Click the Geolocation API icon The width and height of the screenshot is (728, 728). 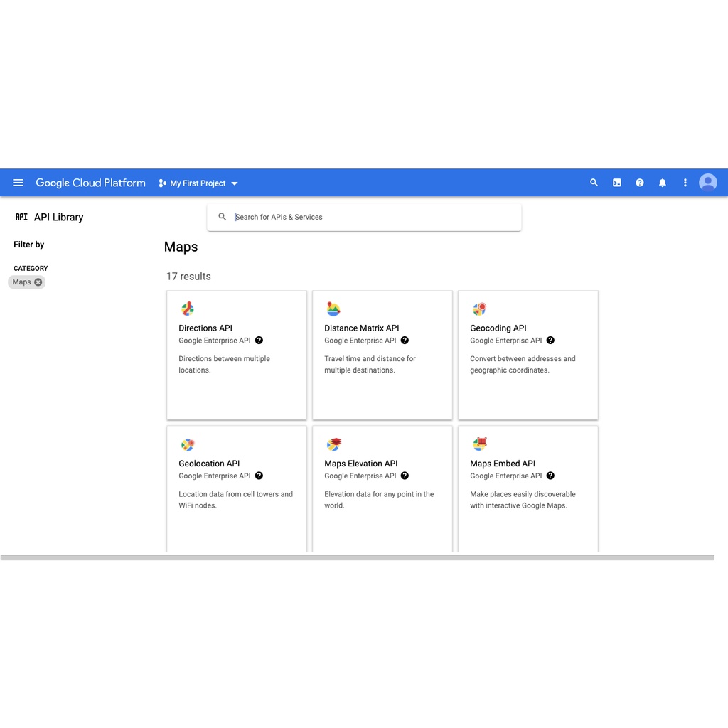coord(187,444)
